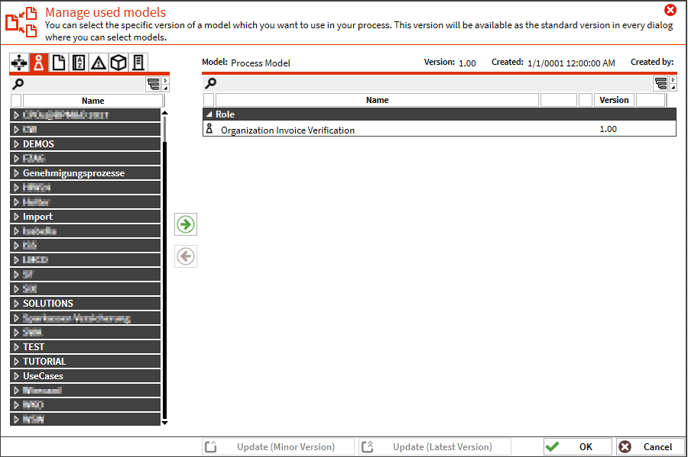This screenshot has height=457, width=688.
Task: Expand the Genehmigungsprozesse folder
Action: pyautogui.click(x=16, y=173)
